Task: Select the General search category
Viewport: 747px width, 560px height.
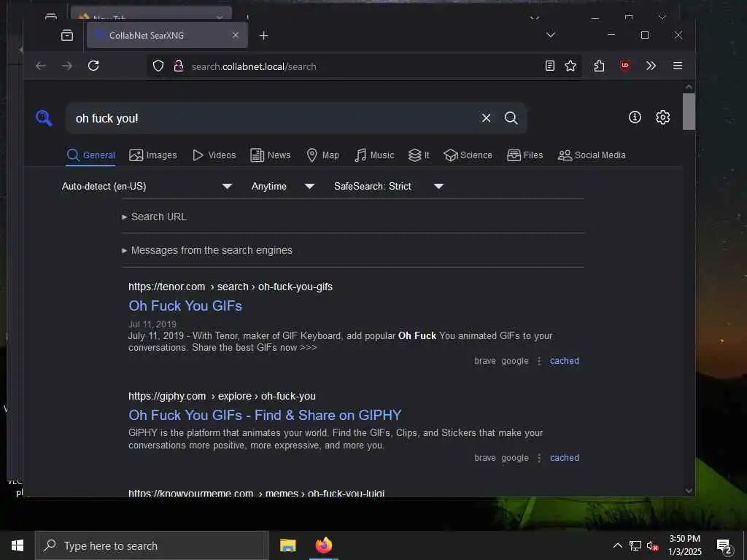Action: pos(91,155)
